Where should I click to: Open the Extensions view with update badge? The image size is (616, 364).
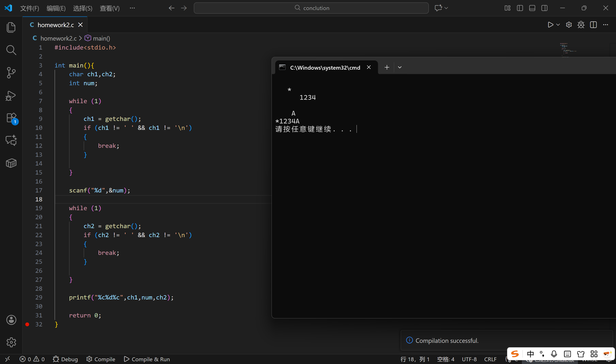[11, 118]
